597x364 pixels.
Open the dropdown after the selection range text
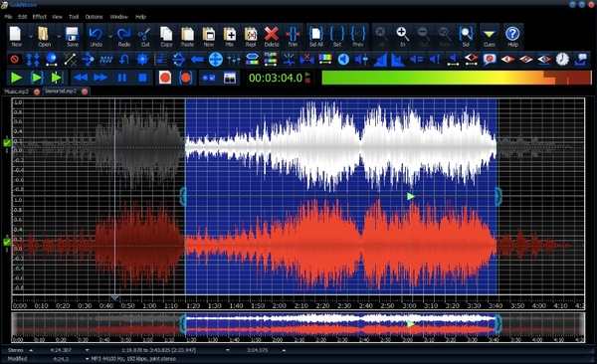coord(228,350)
